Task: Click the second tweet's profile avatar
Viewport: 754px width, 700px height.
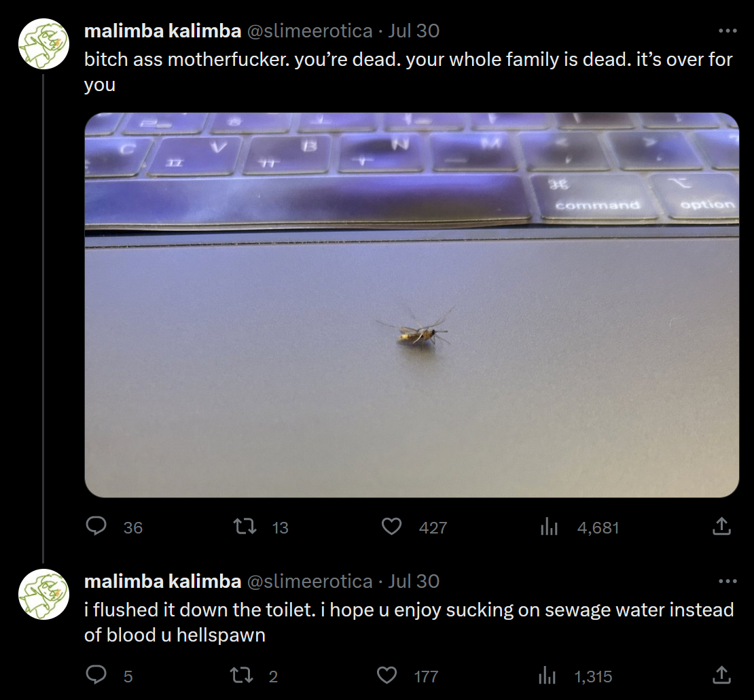Action: [x=43, y=594]
